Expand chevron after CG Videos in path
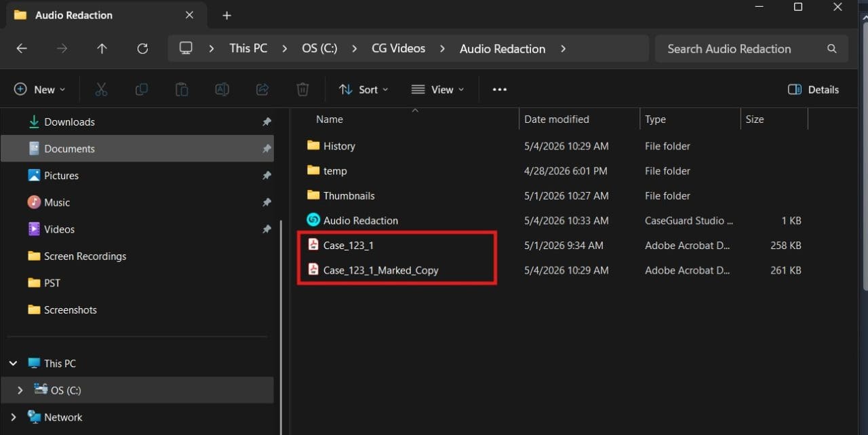868x435 pixels. tap(443, 49)
